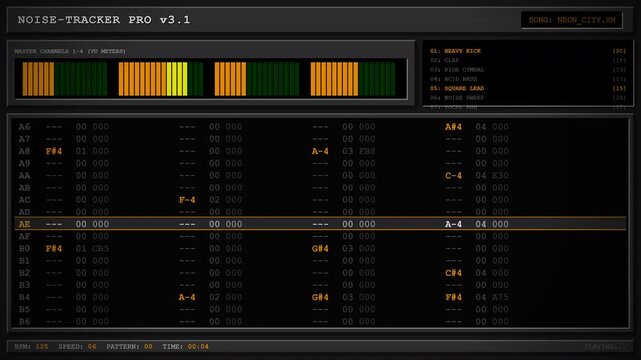641x360 pixels.
Task: Click row number AE of the playing row
Action: coord(25,224)
